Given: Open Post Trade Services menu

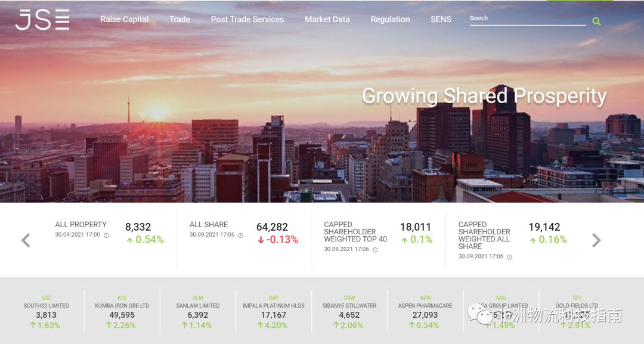Looking at the screenshot, I should (247, 19).
